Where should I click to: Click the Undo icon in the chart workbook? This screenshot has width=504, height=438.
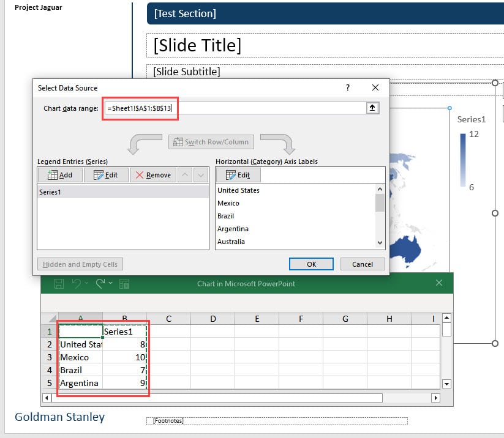[x=76, y=283]
